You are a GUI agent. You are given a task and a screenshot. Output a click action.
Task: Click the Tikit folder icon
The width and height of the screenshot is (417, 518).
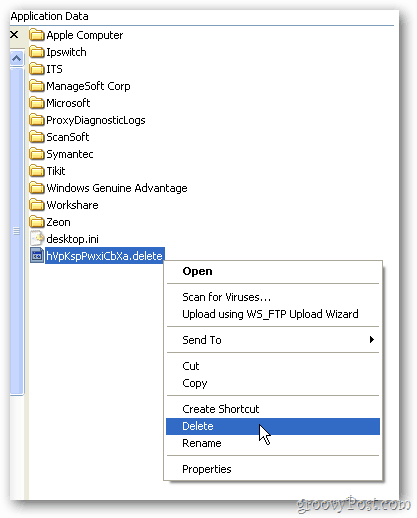[36, 171]
